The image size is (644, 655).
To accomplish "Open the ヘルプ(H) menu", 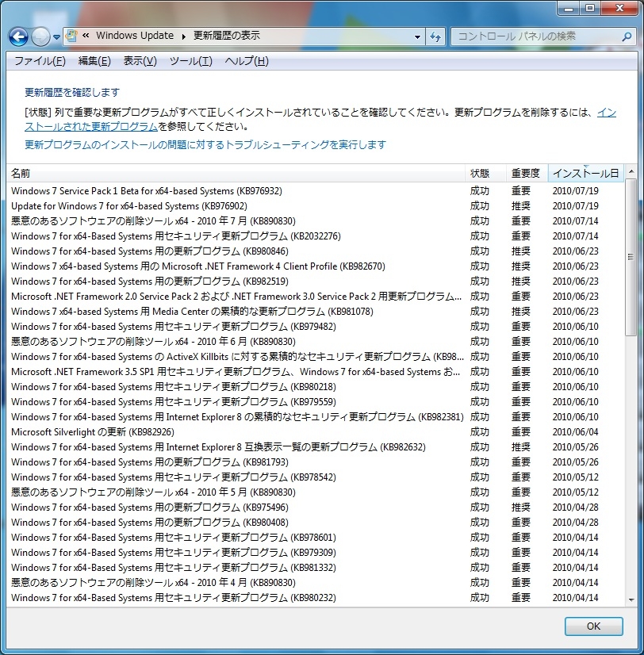I will coord(247,61).
